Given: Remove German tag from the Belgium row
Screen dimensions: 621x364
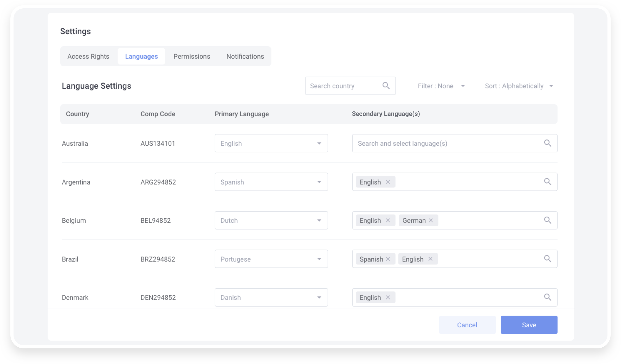Looking at the screenshot, I should point(431,220).
